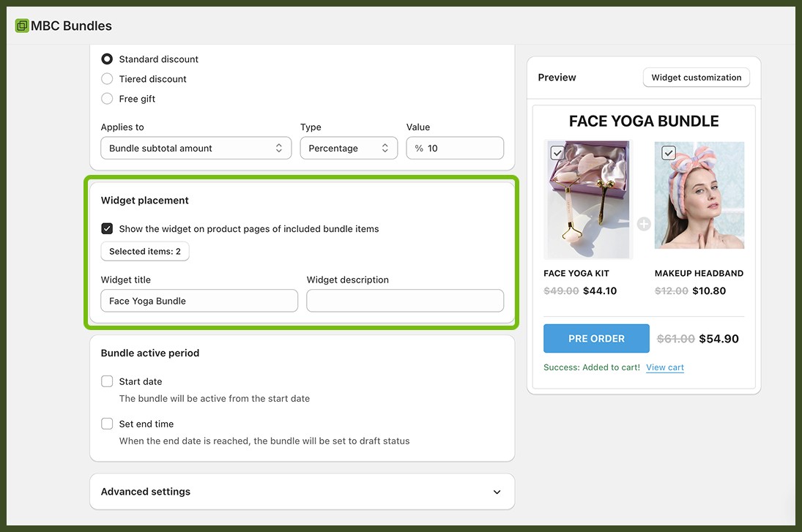Open Widget customization
The image size is (802, 532).
click(696, 77)
